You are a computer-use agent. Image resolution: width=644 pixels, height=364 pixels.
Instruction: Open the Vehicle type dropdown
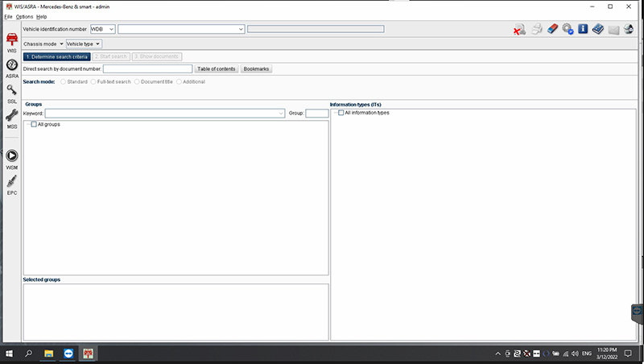click(84, 44)
